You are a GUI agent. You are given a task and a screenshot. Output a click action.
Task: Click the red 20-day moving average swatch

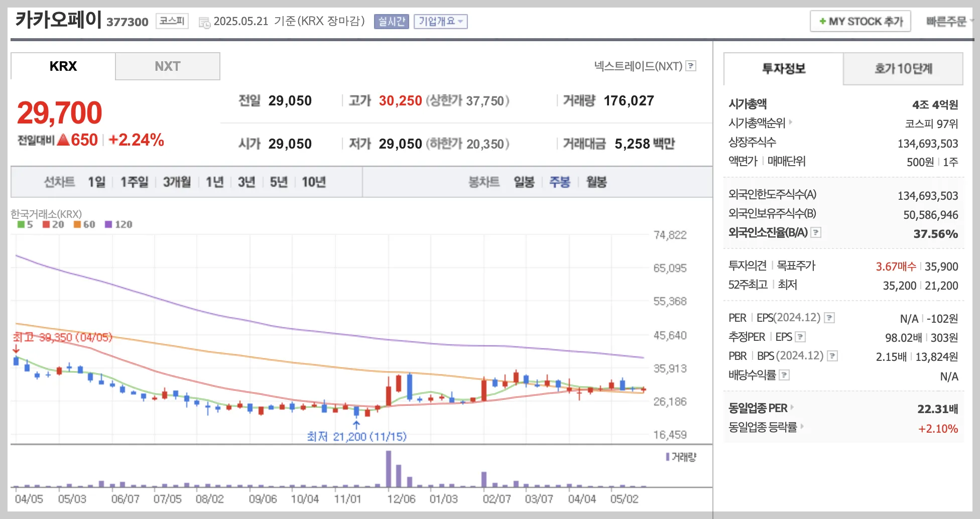coord(46,224)
